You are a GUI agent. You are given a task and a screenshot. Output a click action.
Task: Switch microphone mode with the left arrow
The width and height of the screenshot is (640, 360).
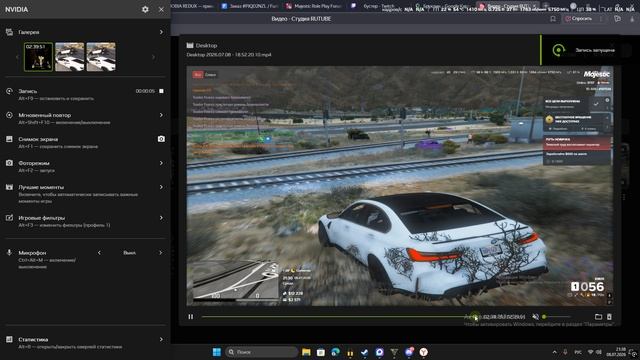(x=99, y=253)
